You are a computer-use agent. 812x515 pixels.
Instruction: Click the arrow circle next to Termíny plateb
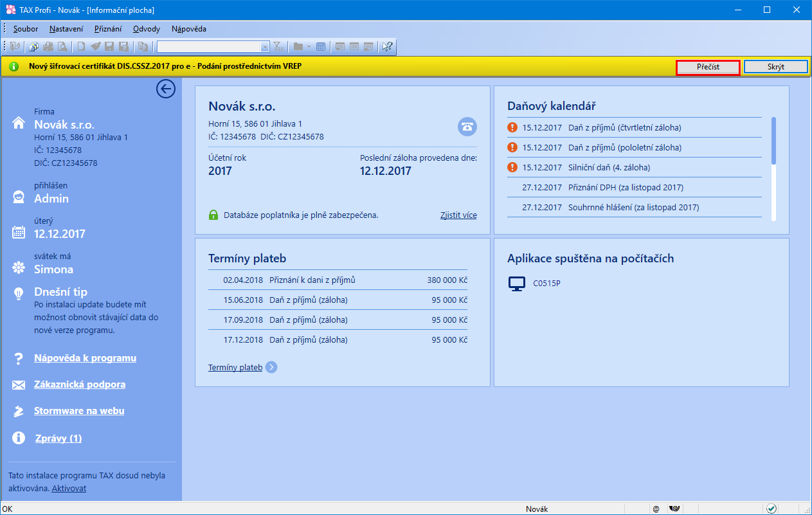tap(271, 367)
